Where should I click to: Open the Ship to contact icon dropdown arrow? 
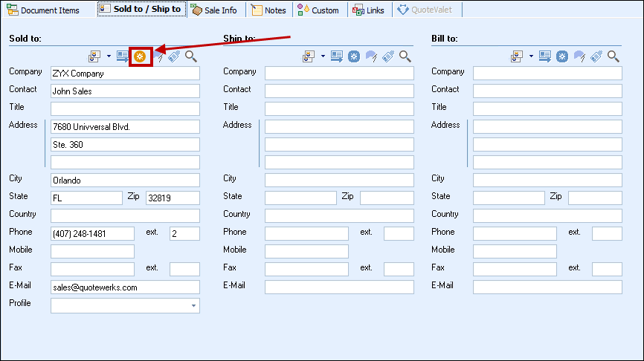[323, 56]
